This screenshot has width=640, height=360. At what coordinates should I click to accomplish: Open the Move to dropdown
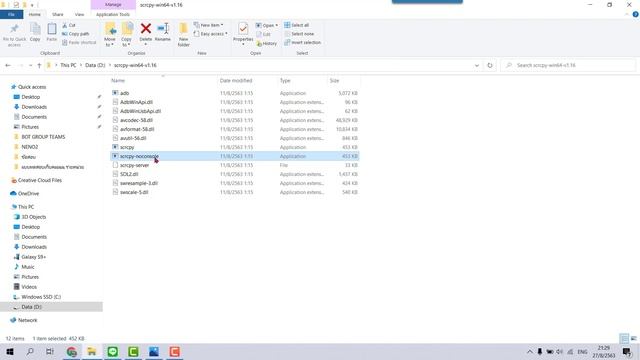point(110,35)
